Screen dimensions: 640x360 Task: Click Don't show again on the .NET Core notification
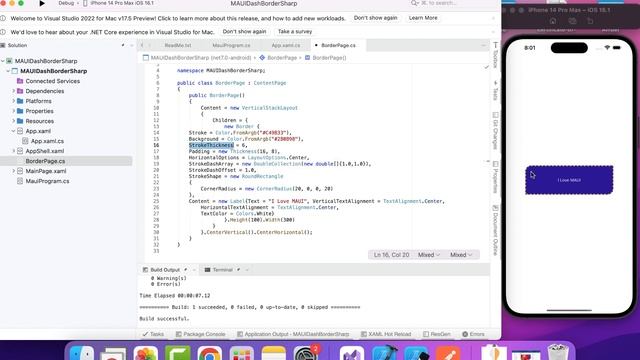[x=244, y=31]
